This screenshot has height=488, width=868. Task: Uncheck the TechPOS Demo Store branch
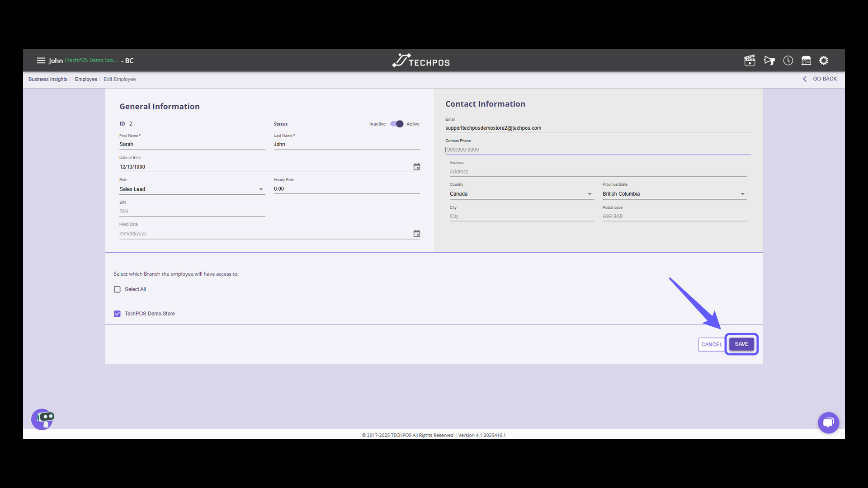coord(117,314)
